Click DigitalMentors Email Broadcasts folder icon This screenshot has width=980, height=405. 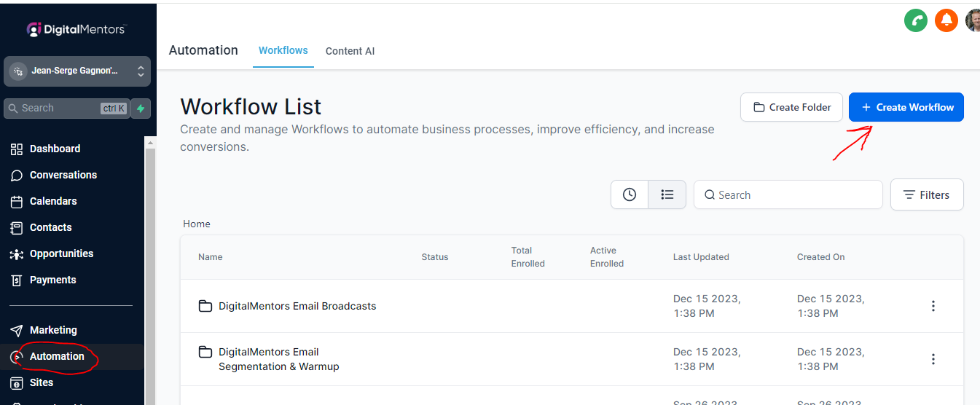(205, 306)
